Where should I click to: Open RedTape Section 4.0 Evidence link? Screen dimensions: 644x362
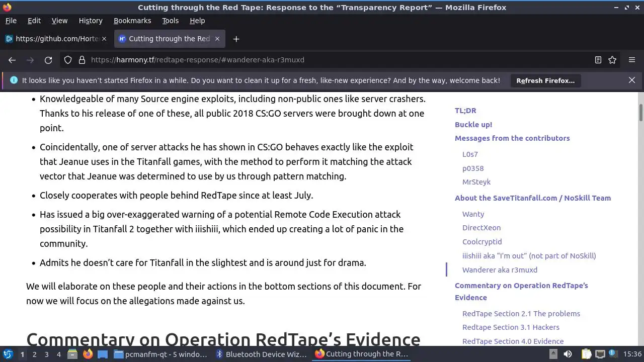tap(513, 341)
